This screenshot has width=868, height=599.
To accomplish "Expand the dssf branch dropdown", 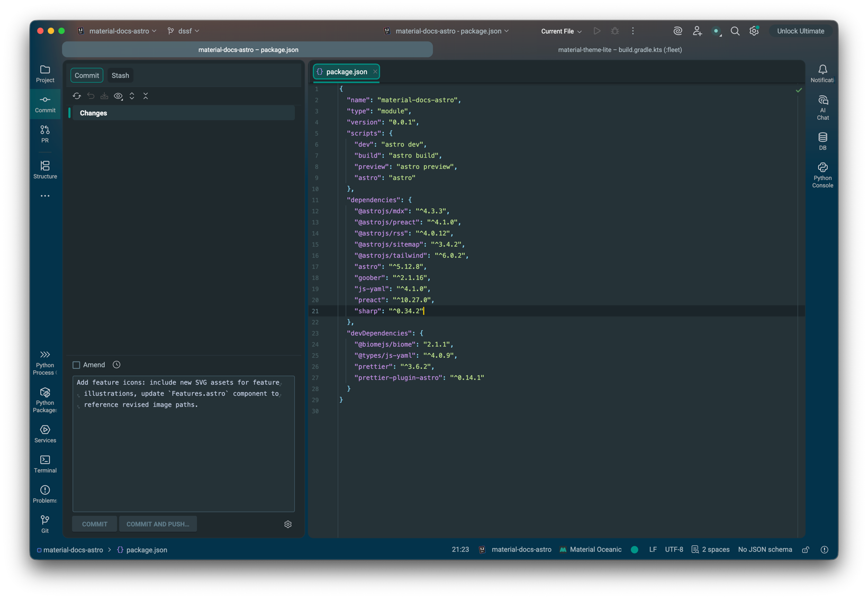I will click(184, 31).
